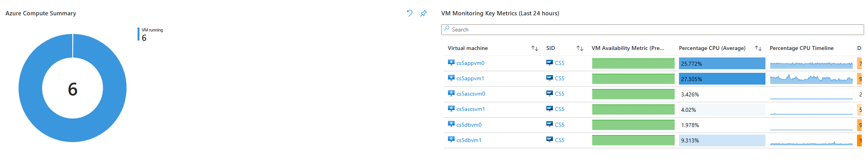Click the VM icon beside cs5dbvm1
Screen dimensions: 868x168
(x=451, y=140)
